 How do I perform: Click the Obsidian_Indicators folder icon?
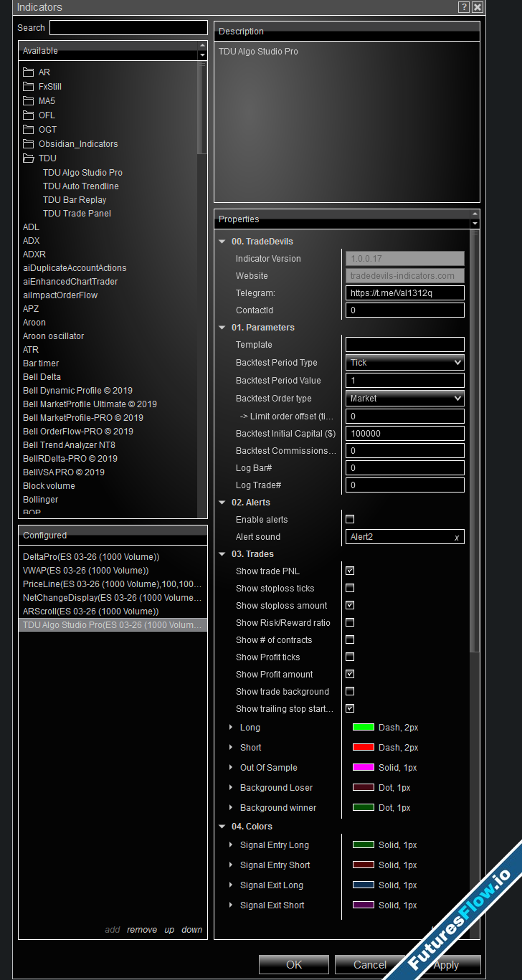[29, 144]
